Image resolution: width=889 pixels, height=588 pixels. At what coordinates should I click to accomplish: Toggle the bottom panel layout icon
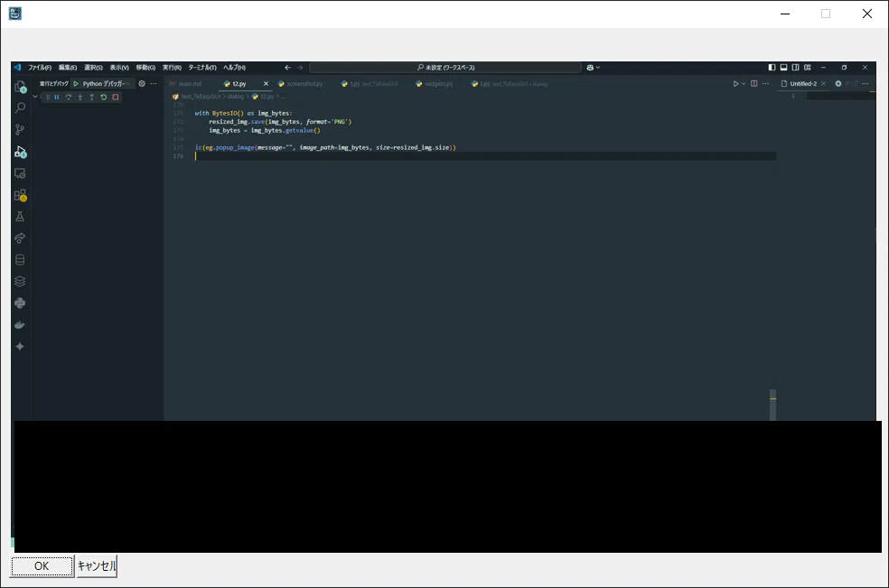pos(783,68)
